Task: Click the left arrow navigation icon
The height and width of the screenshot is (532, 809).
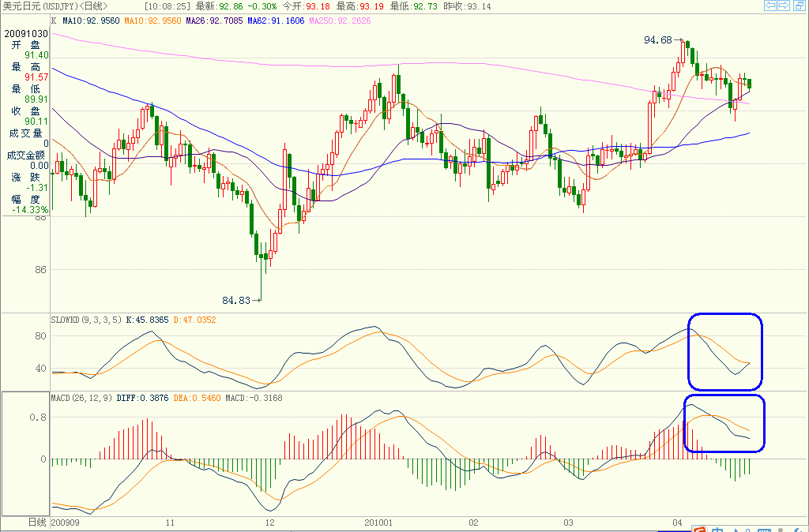Action: tap(769, 6)
